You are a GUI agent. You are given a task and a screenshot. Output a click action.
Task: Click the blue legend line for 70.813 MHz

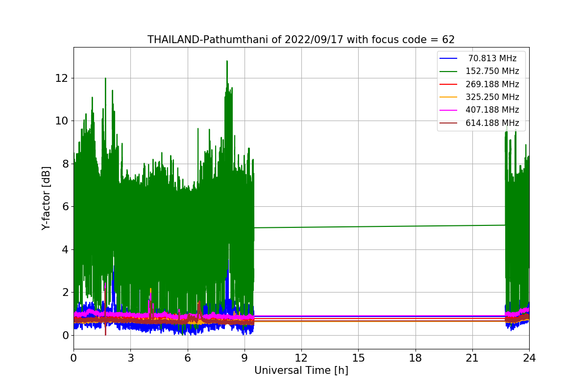pos(449,59)
